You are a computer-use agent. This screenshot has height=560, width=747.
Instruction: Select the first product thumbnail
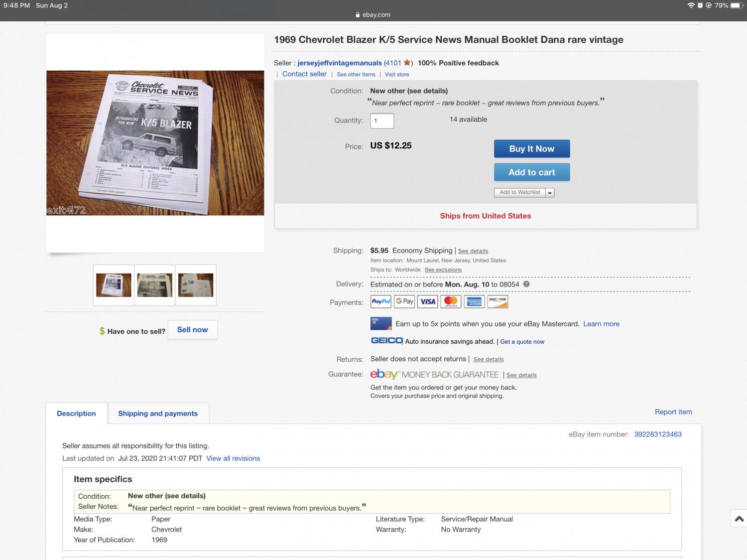114,285
